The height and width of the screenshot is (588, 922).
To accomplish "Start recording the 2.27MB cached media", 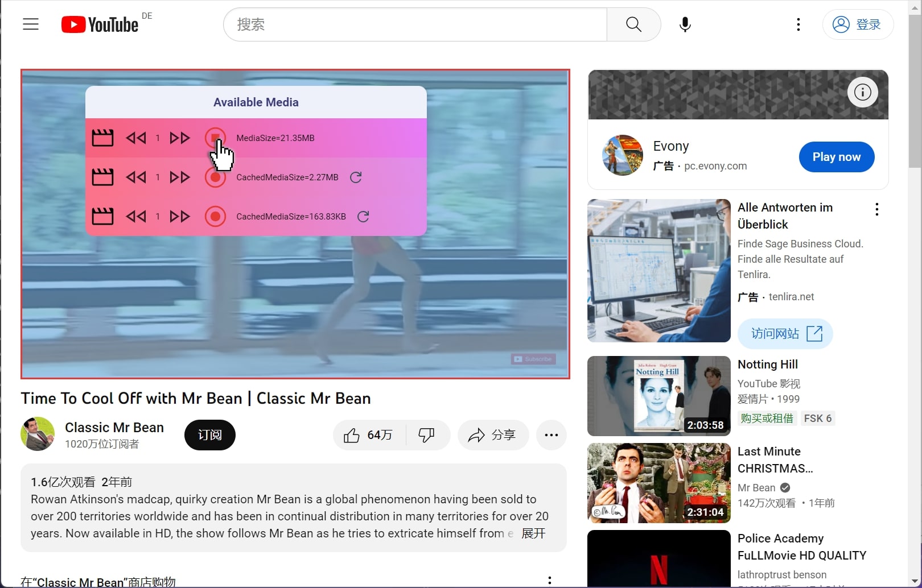I will [216, 177].
